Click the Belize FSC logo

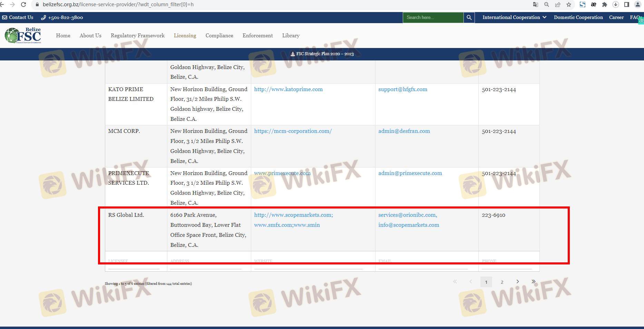[23, 36]
